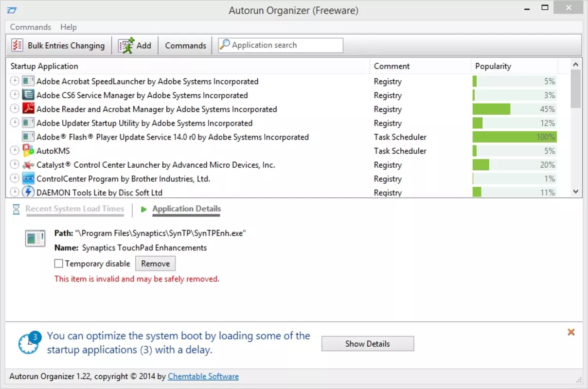Click the Catalyst Control Center app icon
Image resolution: width=588 pixels, height=389 pixels.
pyautogui.click(x=28, y=165)
